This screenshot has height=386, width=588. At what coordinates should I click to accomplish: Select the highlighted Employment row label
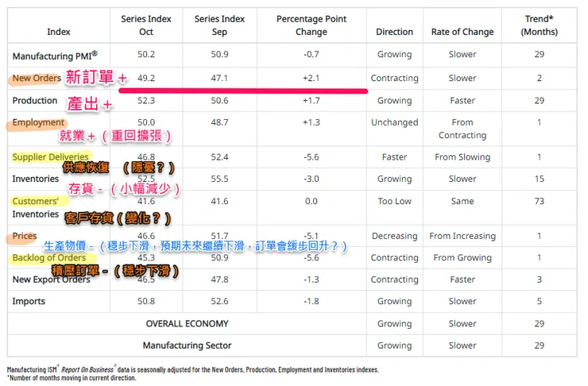pyautogui.click(x=38, y=123)
